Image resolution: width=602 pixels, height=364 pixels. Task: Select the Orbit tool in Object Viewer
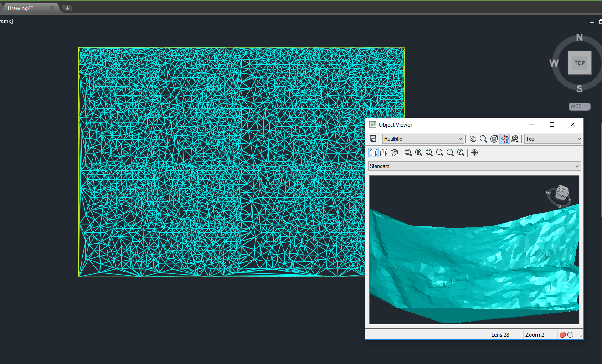pos(494,139)
